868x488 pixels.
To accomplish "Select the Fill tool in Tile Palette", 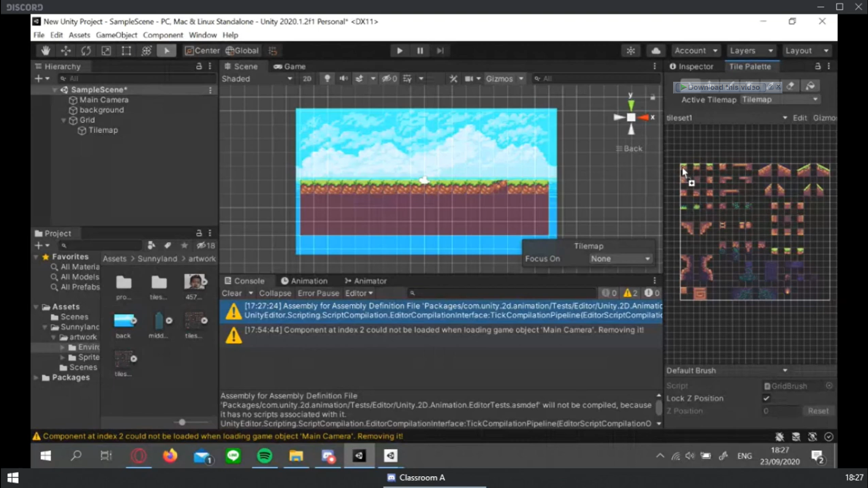I will pos(811,86).
